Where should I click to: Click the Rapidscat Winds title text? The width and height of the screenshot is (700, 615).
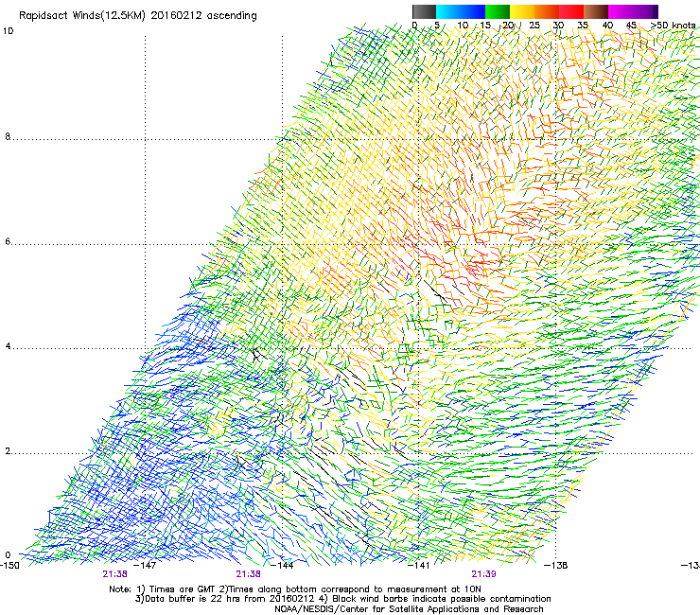coord(137,16)
